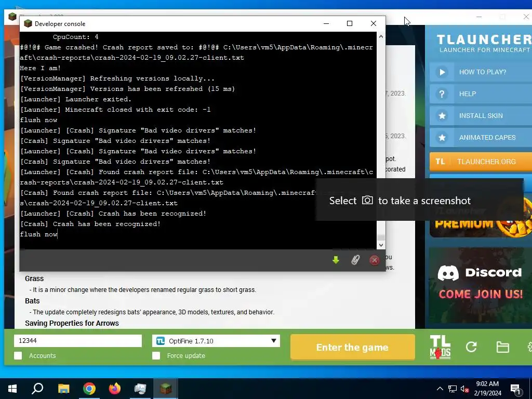532x399 pixels.
Task: Open taskbar search
Action: tap(37, 389)
